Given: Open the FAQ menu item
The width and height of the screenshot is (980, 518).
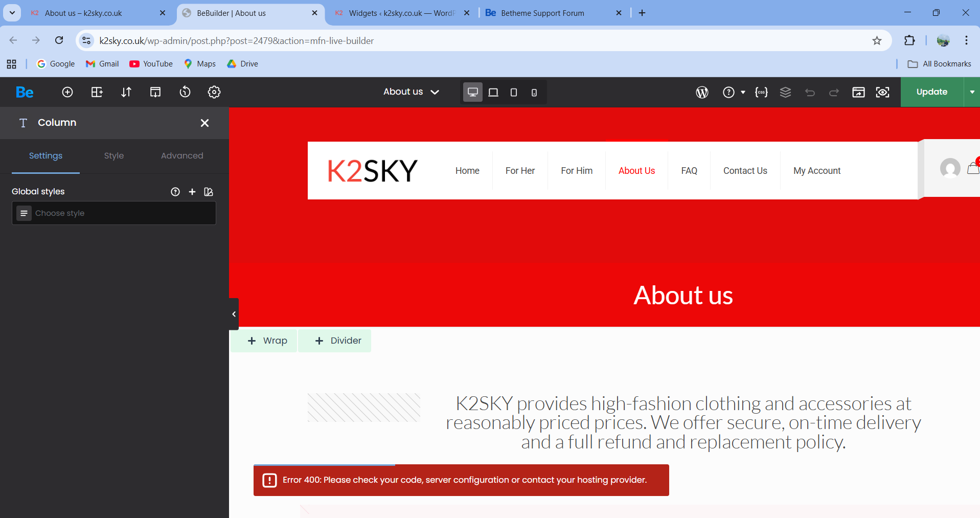Looking at the screenshot, I should click(x=689, y=171).
